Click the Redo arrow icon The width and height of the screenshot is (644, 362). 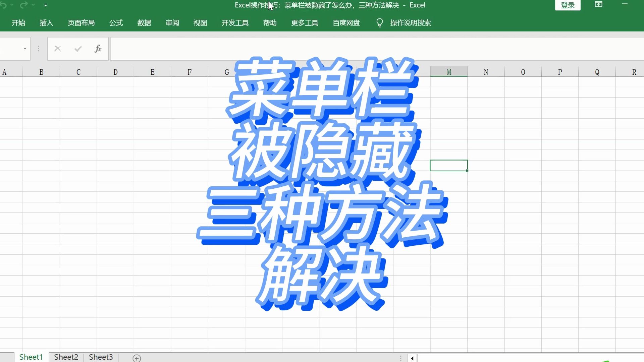(x=23, y=5)
